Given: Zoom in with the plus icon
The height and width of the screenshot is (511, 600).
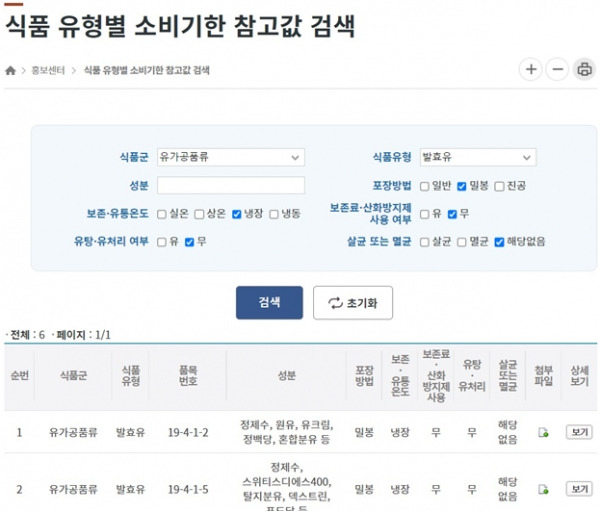Looking at the screenshot, I should pos(530,70).
